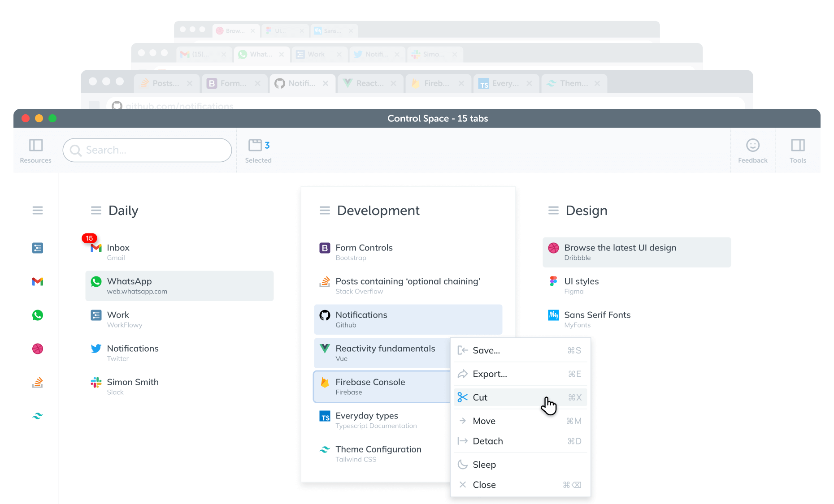Image resolution: width=834 pixels, height=504 pixels.
Task: Click the Gmail icon beside Inbox
Action: (x=96, y=248)
